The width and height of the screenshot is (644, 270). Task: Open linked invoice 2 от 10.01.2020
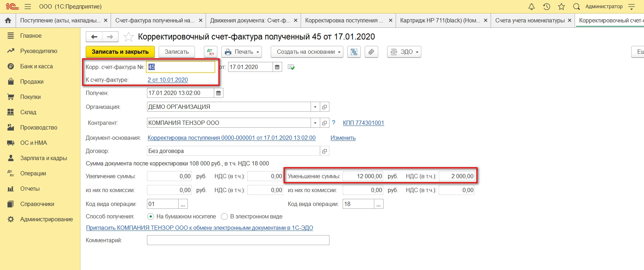coord(168,80)
